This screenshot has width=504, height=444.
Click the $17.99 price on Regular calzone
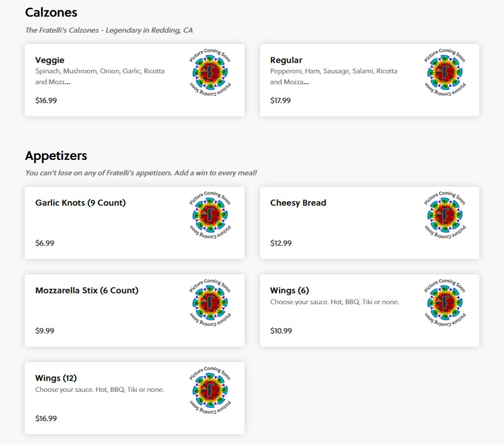pos(280,101)
